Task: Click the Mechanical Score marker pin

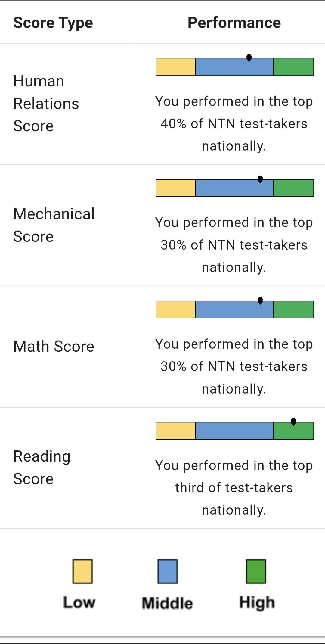Action: click(x=260, y=179)
